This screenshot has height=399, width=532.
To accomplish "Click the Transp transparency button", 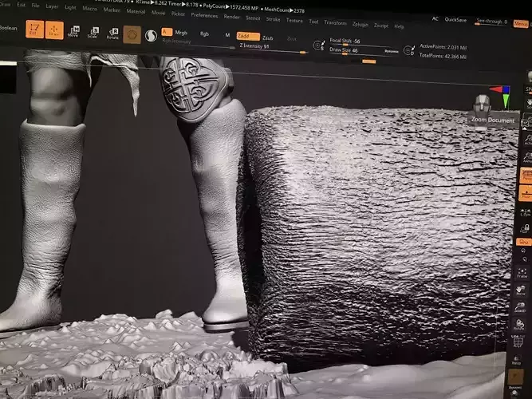I will pos(517,360).
